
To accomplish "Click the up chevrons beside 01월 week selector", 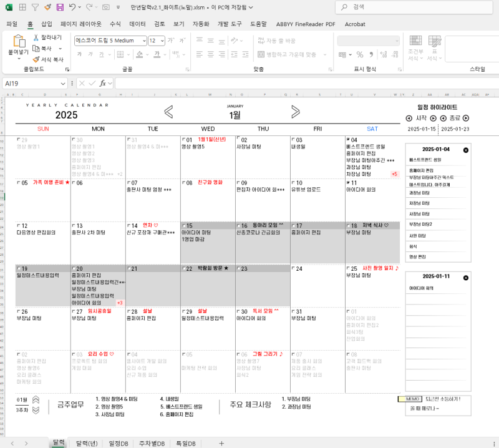I will click(36, 399).
